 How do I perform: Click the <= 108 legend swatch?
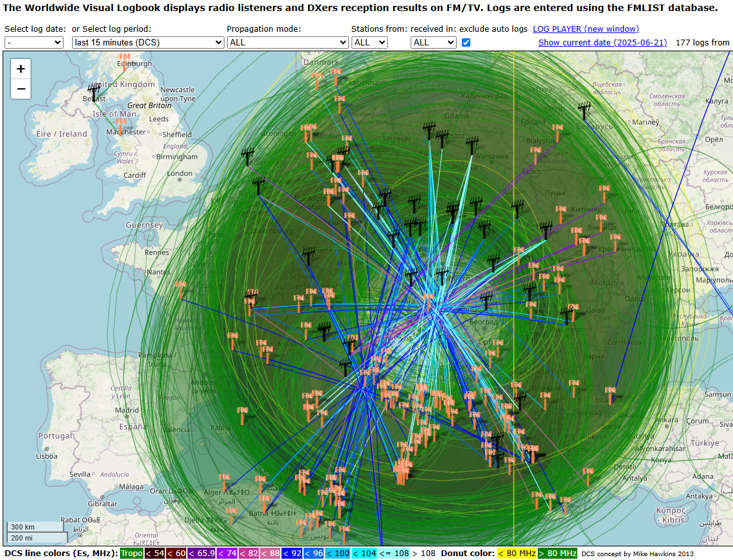(394, 554)
